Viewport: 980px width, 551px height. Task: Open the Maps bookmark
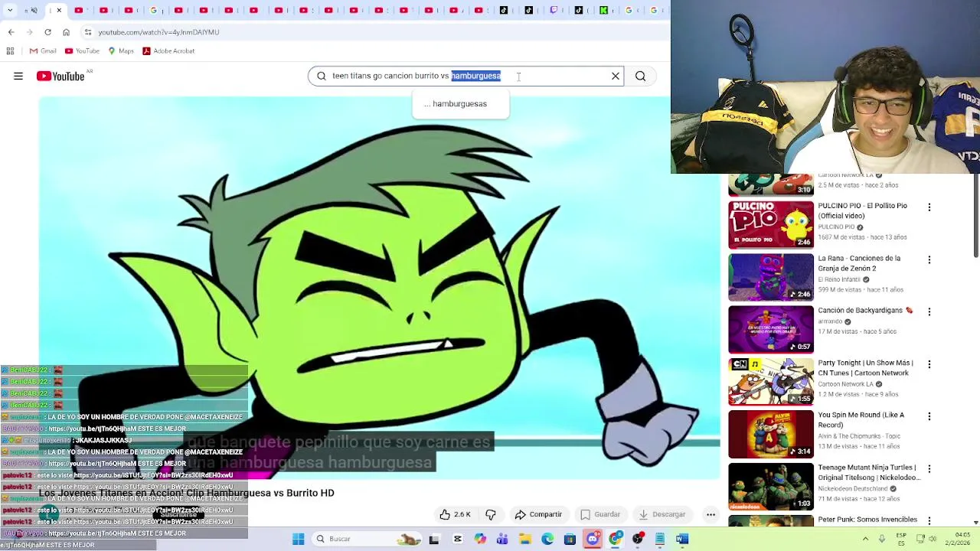pyautogui.click(x=121, y=51)
